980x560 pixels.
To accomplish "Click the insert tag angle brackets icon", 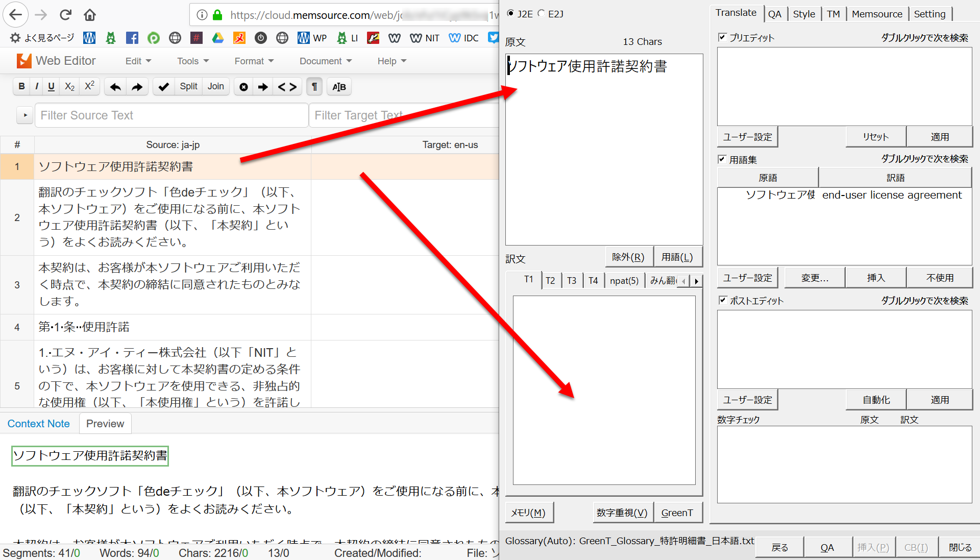I will [287, 87].
